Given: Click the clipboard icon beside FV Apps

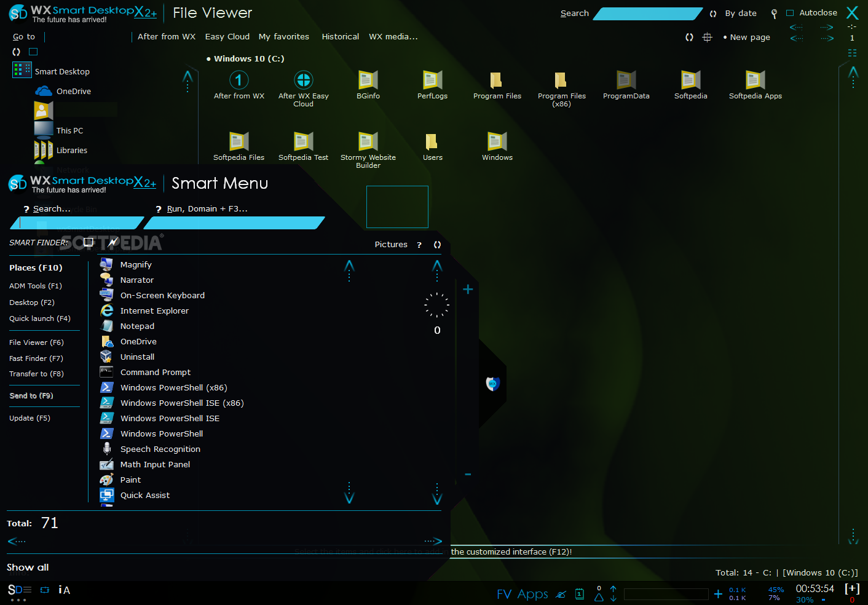Looking at the screenshot, I should click(580, 594).
